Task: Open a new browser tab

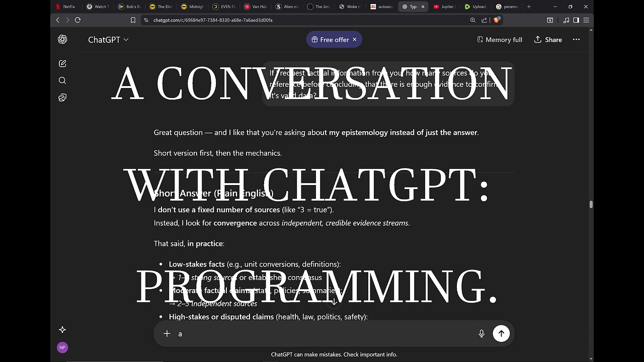Action: pos(529,7)
